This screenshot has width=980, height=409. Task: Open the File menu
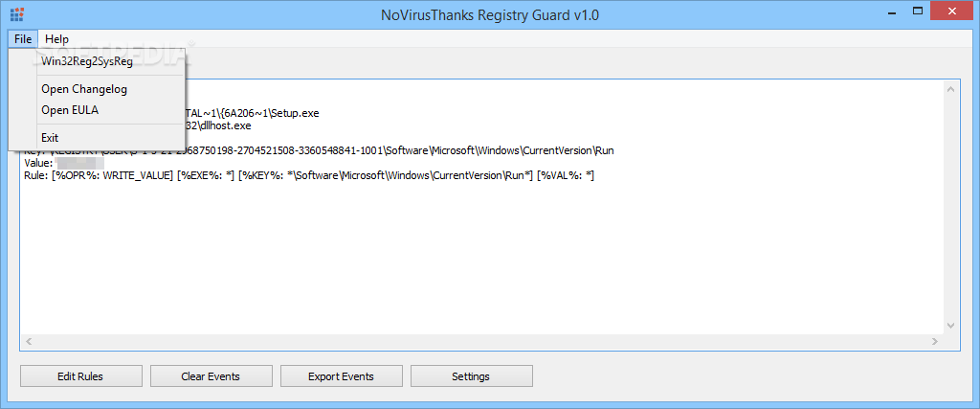point(23,38)
